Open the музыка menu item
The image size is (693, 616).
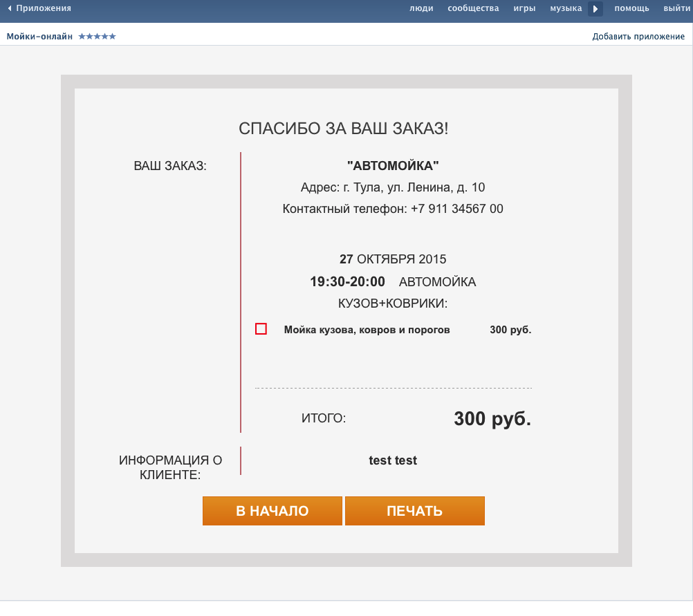(566, 8)
